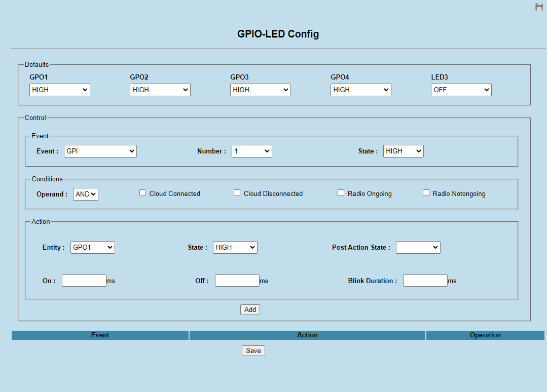
Task: Change the conditions Operand from AND
Action: tap(85, 193)
